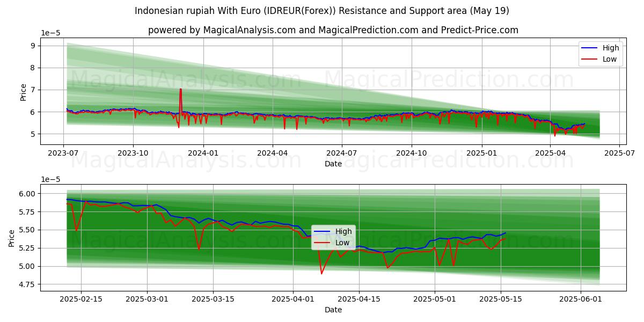The image size is (644, 322).
Task: Click the top chart y-axis tick '7'
Action: [33, 90]
